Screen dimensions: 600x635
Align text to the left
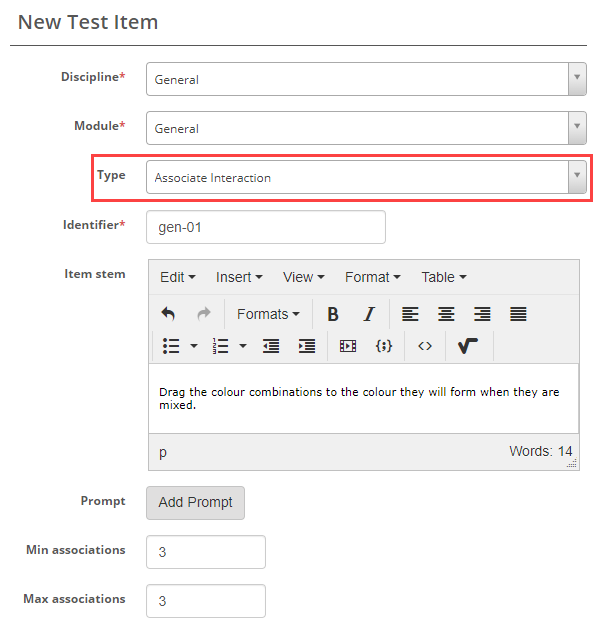click(x=410, y=314)
